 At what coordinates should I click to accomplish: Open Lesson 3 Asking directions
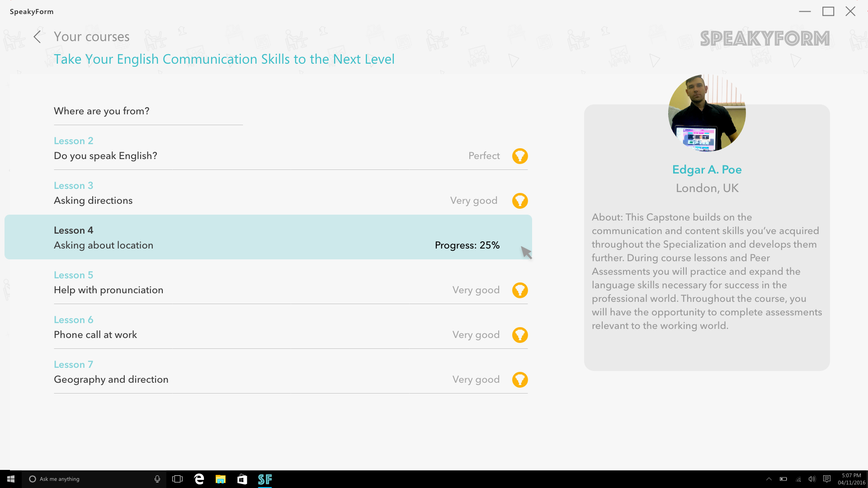(x=291, y=193)
